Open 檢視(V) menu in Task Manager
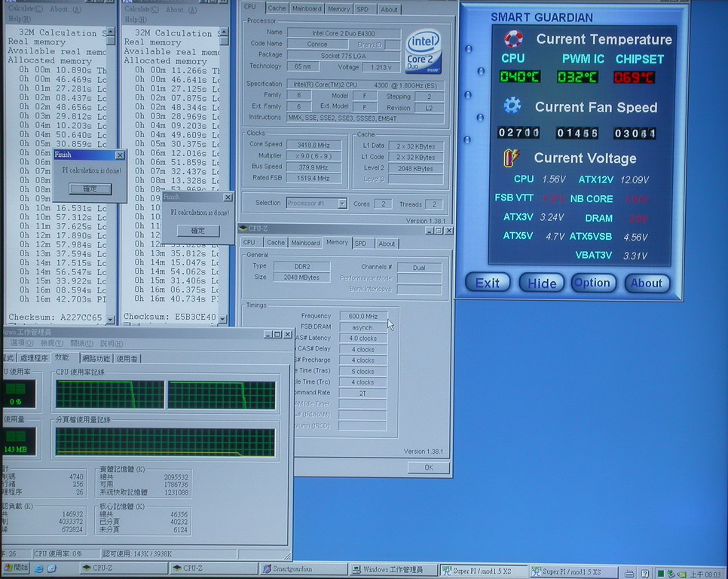Viewport: 728px width, 579px height. click(51, 343)
